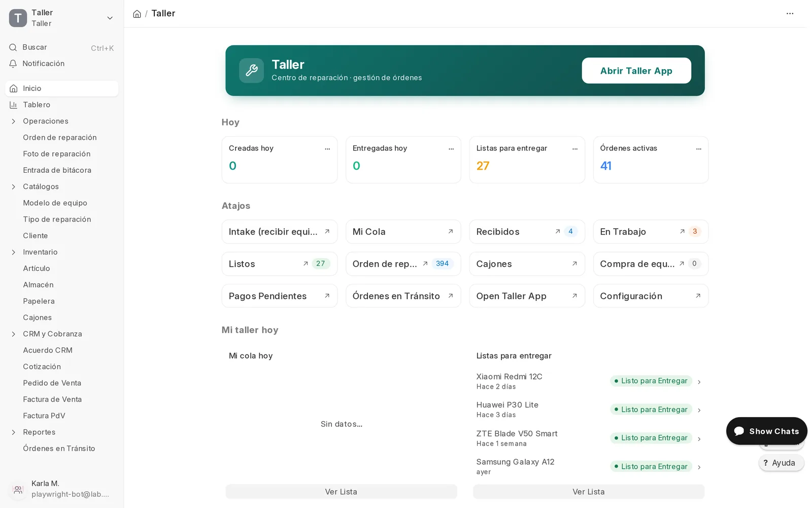The height and width of the screenshot is (508, 812).
Task: Click the arrow icon on Compra de equ... shortcut
Action: pyautogui.click(x=682, y=264)
